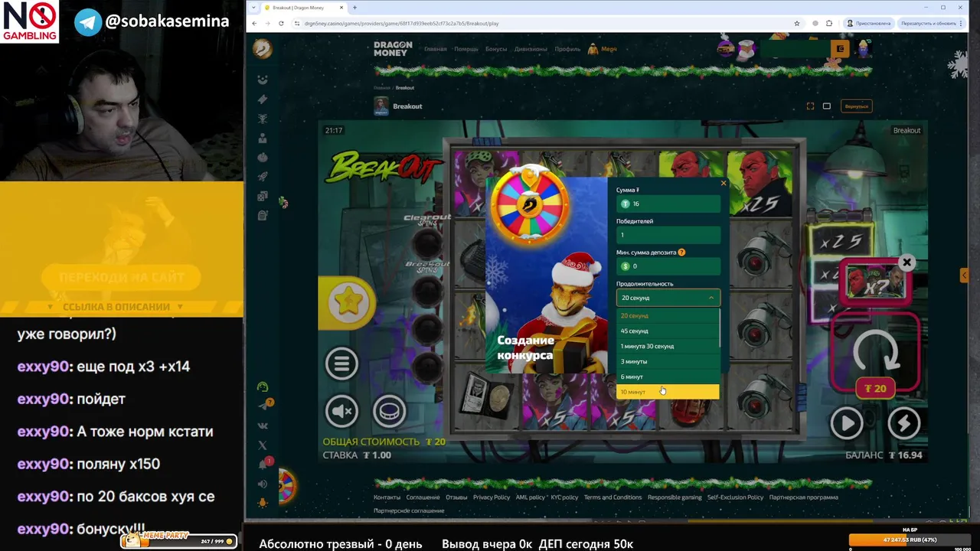
Task: Choose 6 минут duration
Action: tap(668, 377)
